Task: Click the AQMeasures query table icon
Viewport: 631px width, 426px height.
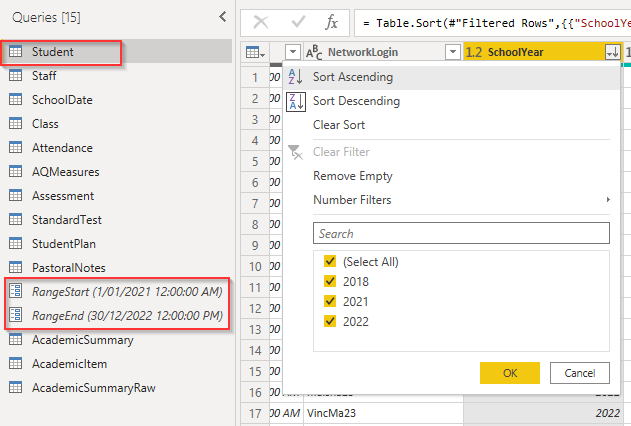Action: [x=16, y=172]
